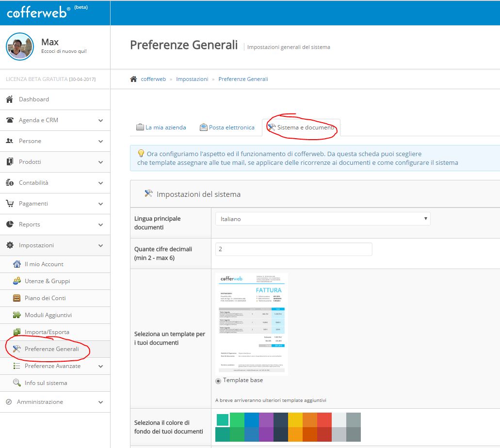Image resolution: width=500 pixels, height=448 pixels.
Task: Open Utenze & Gruppi menu item
Action: 55,281
